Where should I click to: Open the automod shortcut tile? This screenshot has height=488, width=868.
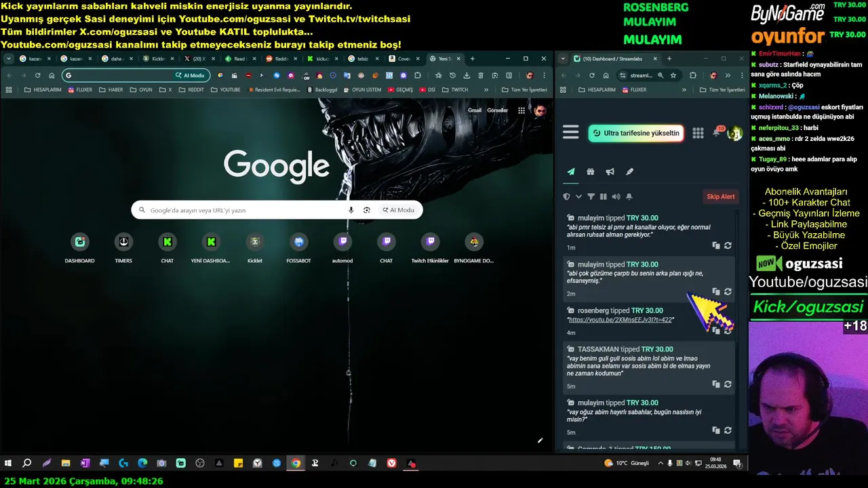tap(342, 248)
